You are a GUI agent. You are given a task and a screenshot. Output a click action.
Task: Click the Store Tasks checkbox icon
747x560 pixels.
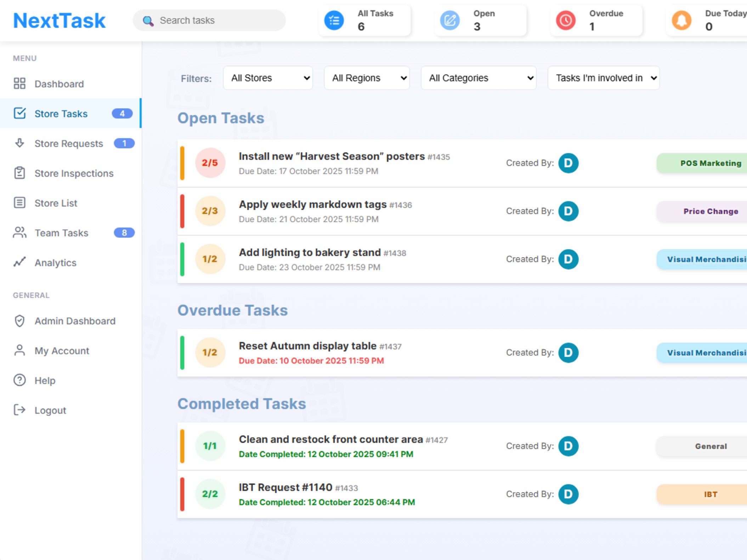(x=19, y=113)
